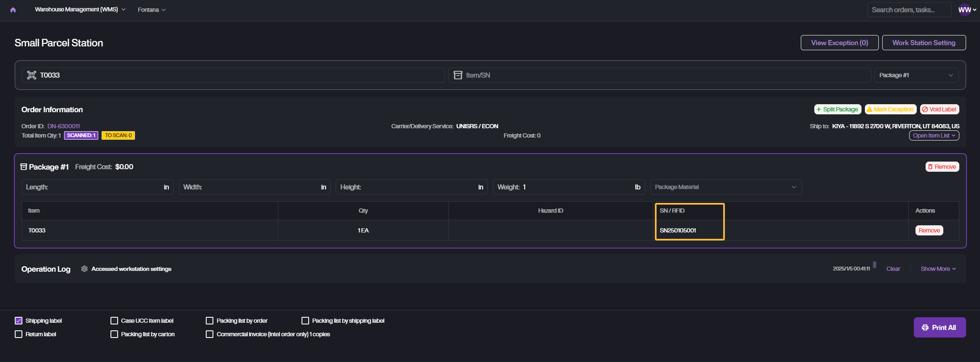Uncheck the Shipping label checkbox
Image resolution: width=980 pixels, height=362 pixels.
(19, 321)
